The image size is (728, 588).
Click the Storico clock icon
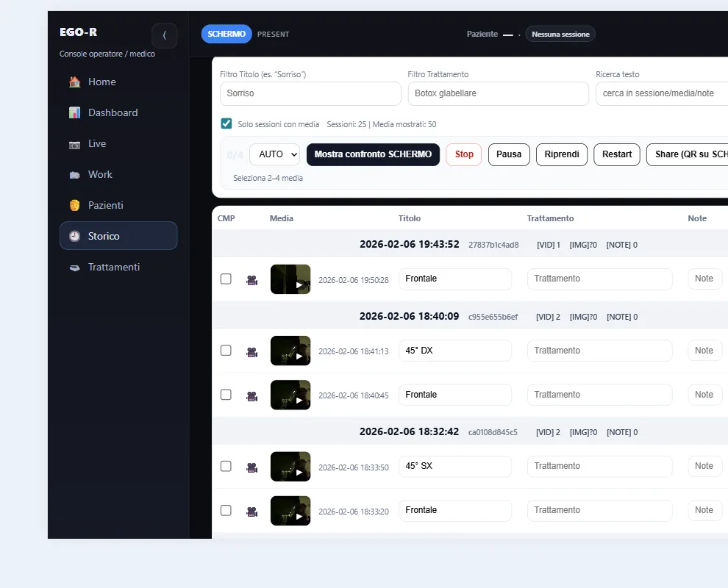coord(74,236)
